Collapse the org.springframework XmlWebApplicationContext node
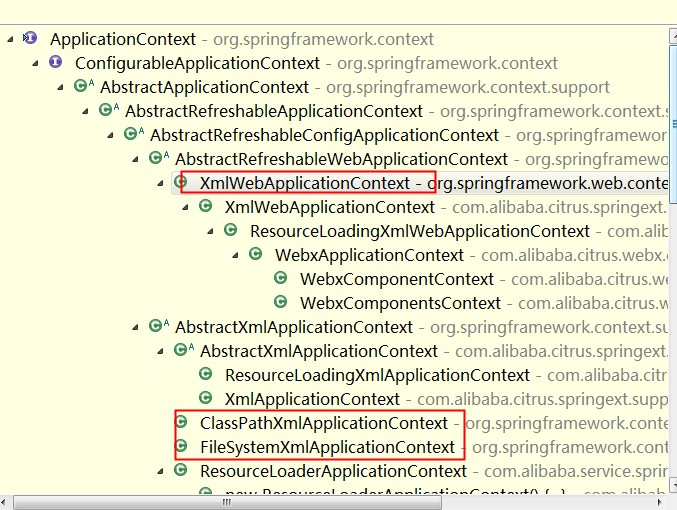 [x=161, y=184]
